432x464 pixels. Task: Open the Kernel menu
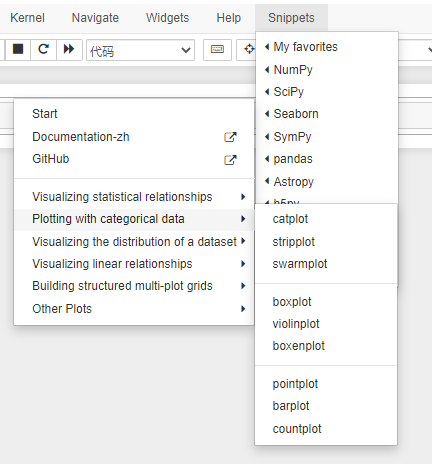click(x=27, y=18)
